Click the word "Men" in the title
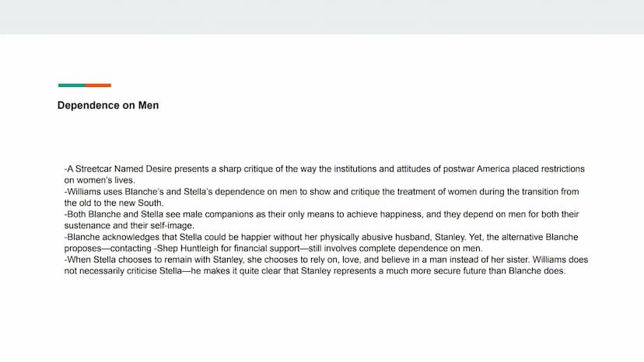This screenshot has height=362, width=644. [x=149, y=106]
